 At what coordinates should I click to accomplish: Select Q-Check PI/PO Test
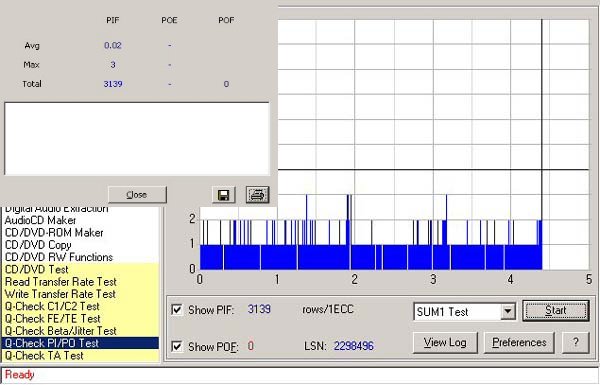80,343
